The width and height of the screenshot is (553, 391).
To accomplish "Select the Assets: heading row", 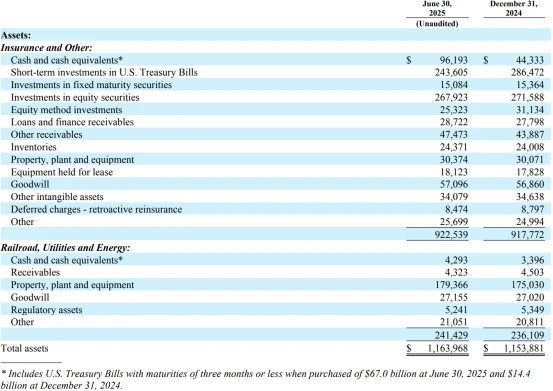I will tap(276, 35).
